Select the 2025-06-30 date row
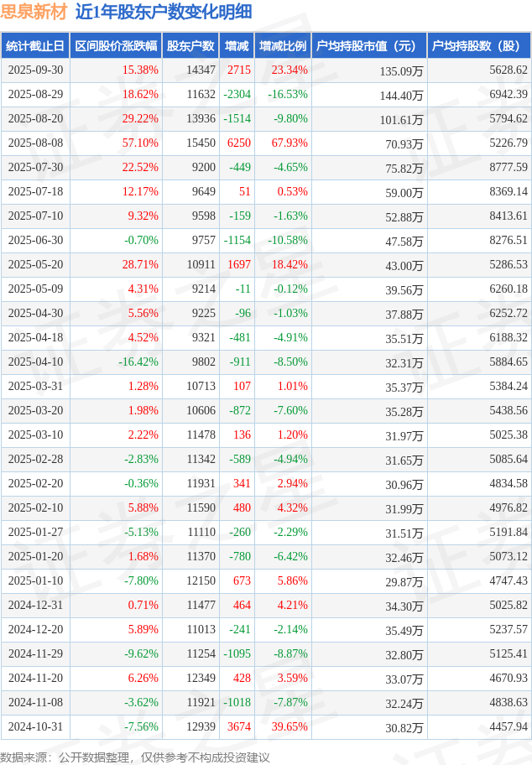The image size is (532, 765). point(34,240)
